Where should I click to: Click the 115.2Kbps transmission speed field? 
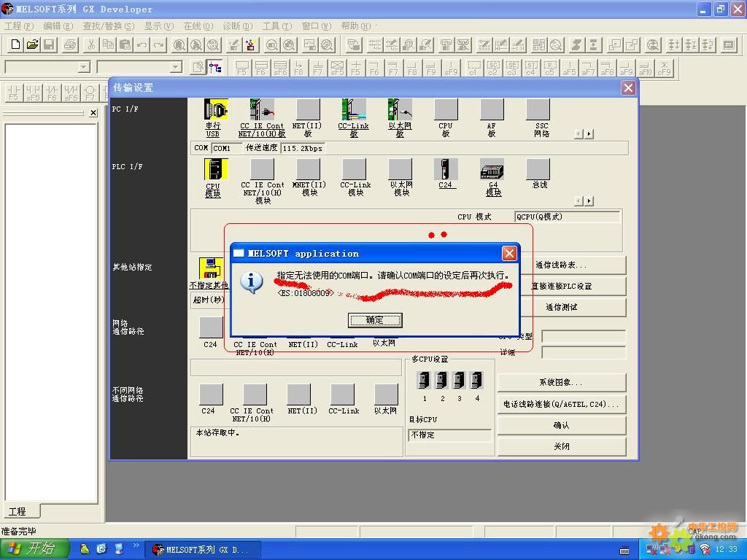click(x=303, y=148)
